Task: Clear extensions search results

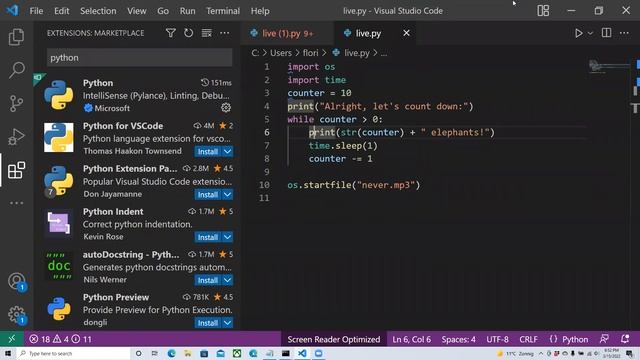Action: coord(207,33)
